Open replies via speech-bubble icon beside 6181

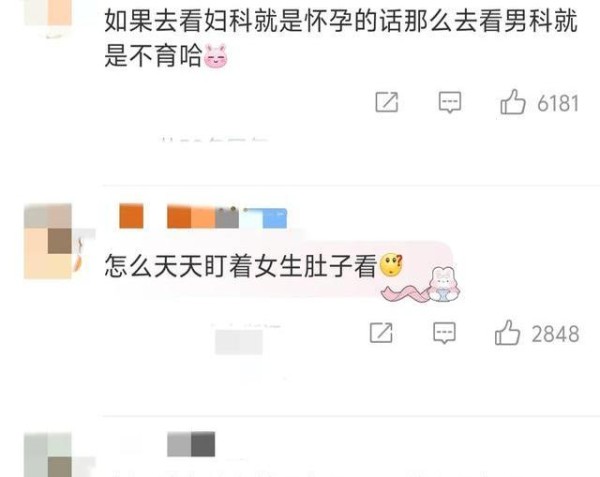450,102
